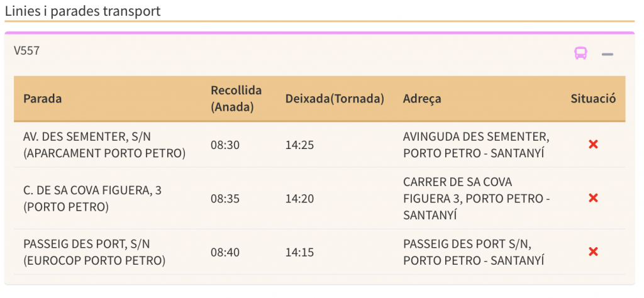Viewport: 644px width, 298px height.
Task: Click the Linies i parades transport heading
Action: tap(82, 11)
